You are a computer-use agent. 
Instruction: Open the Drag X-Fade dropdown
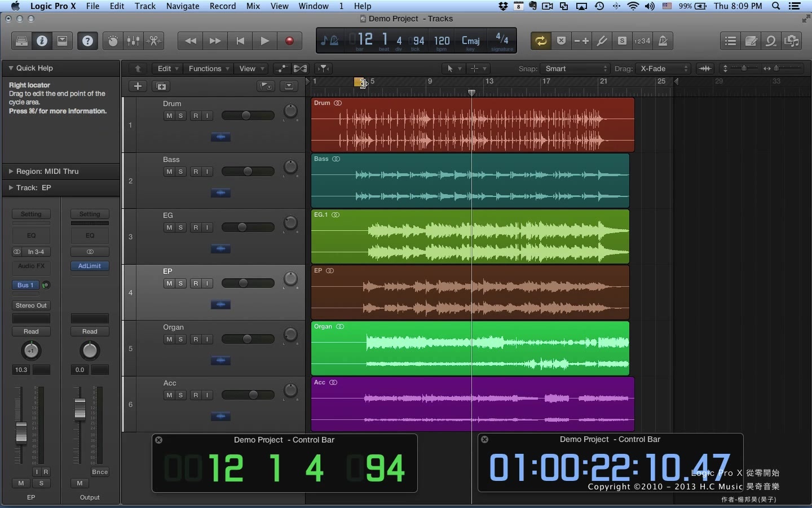tap(663, 68)
